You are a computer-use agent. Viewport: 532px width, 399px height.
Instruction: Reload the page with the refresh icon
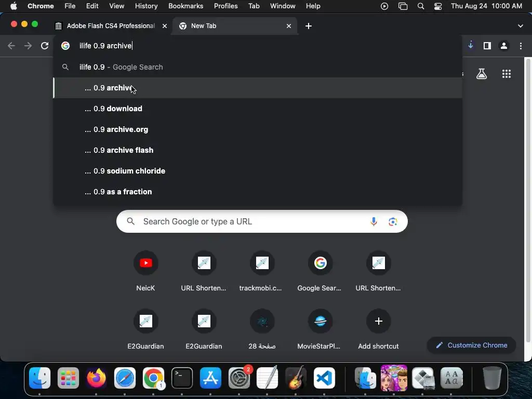45,46
